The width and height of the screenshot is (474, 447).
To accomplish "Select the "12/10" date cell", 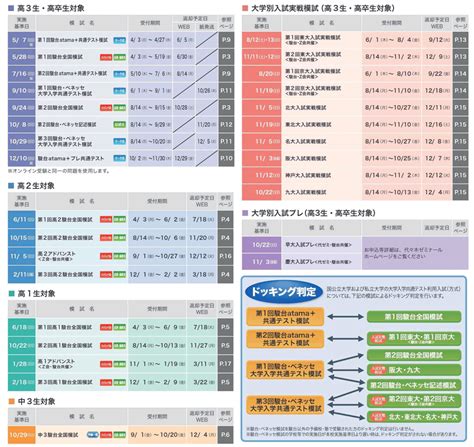I will pos(21,158).
